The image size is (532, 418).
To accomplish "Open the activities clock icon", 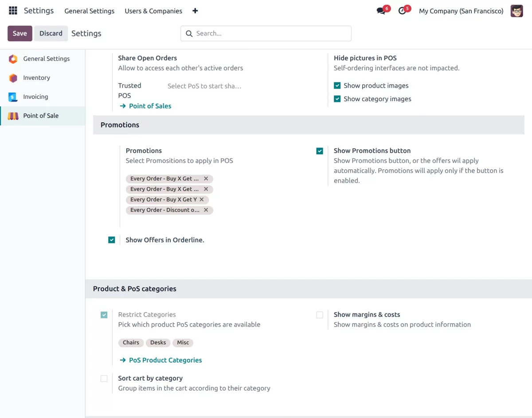I will (402, 11).
